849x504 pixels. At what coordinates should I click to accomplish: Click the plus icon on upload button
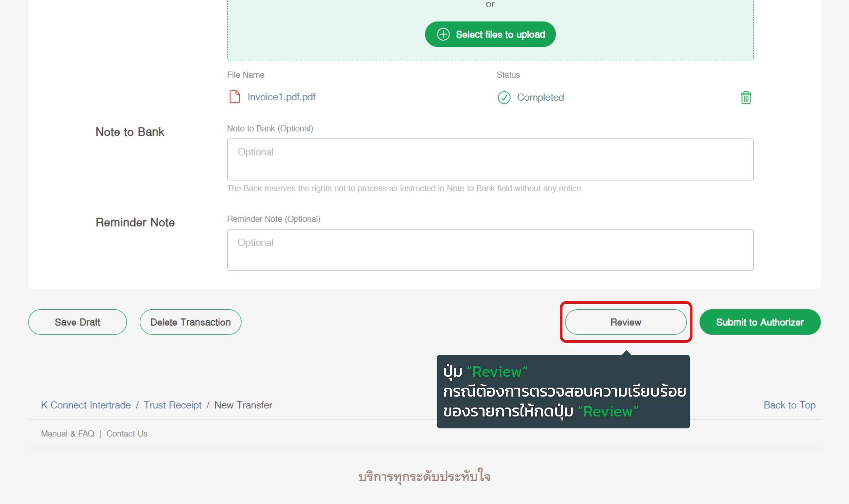pos(443,34)
